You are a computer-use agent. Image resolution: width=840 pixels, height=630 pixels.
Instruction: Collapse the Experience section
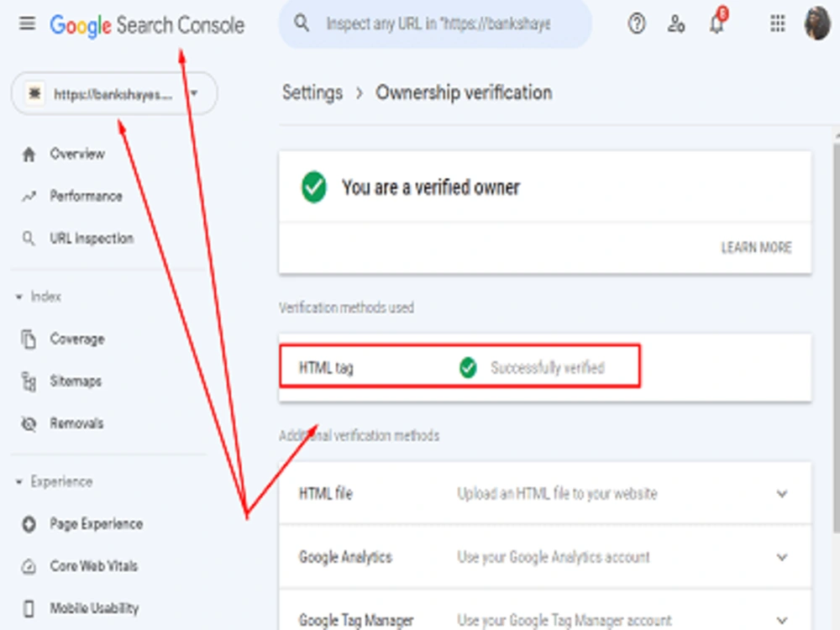(x=19, y=481)
